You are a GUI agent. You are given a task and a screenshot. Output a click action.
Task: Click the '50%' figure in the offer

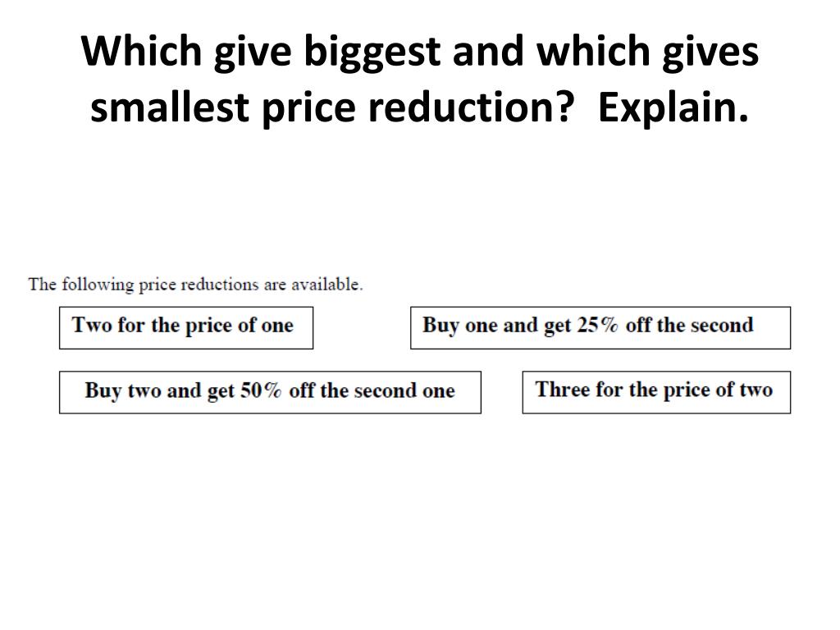pos(261,390)
